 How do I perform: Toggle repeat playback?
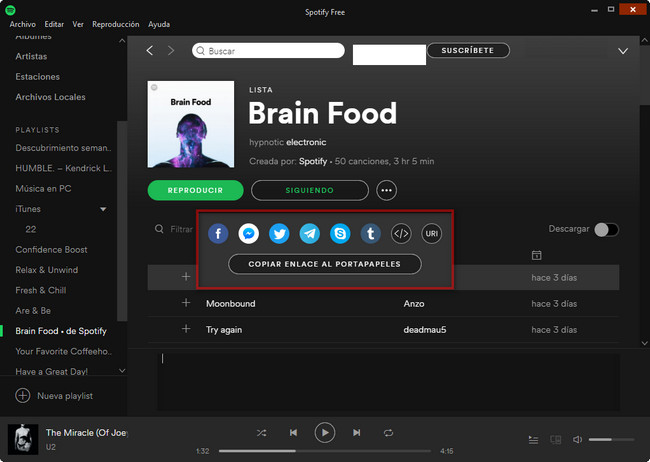coord(388,433)
